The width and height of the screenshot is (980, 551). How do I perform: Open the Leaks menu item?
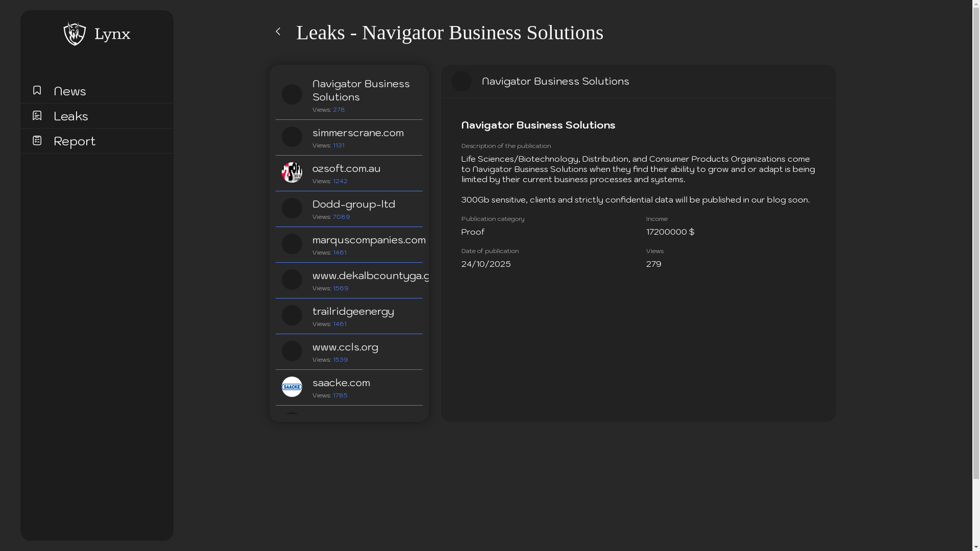pos(71,116)
